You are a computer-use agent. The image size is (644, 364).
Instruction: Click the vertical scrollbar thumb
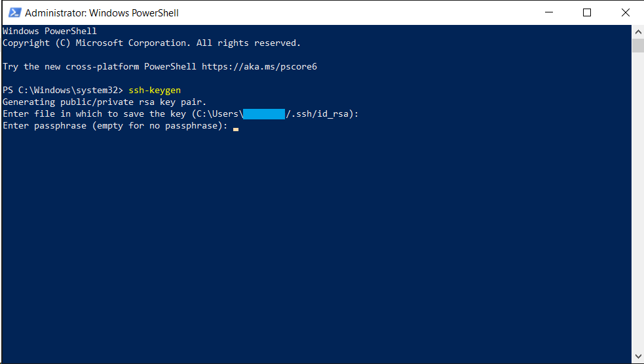point(637,45)
